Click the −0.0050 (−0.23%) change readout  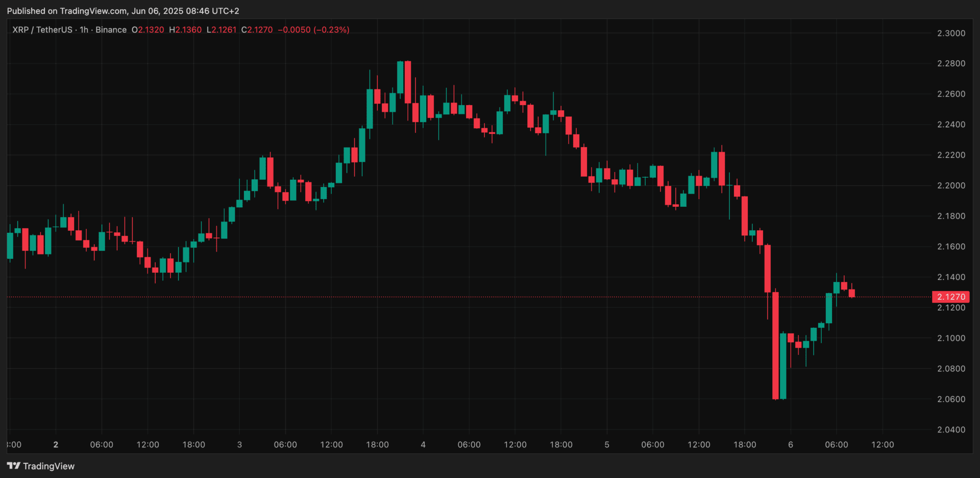(x=313, y=30)
